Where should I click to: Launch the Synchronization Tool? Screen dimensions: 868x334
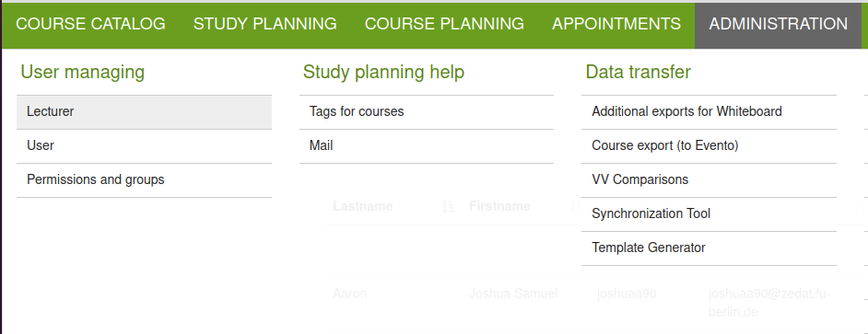coord(709,214)
